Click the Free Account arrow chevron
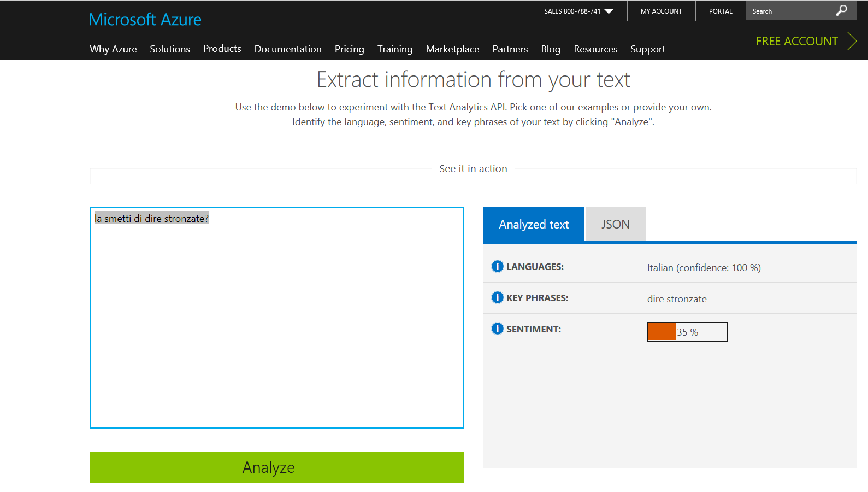This screenshot has width=868, height=492. click(852, 41)
